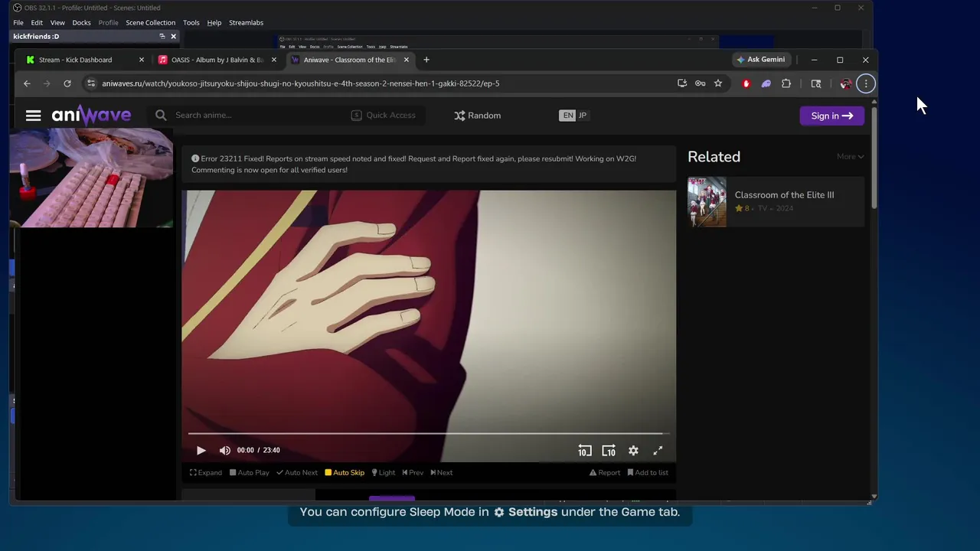Add anime to list
Viewport: 980px width, 551px height.
click(x=648, y=473)
